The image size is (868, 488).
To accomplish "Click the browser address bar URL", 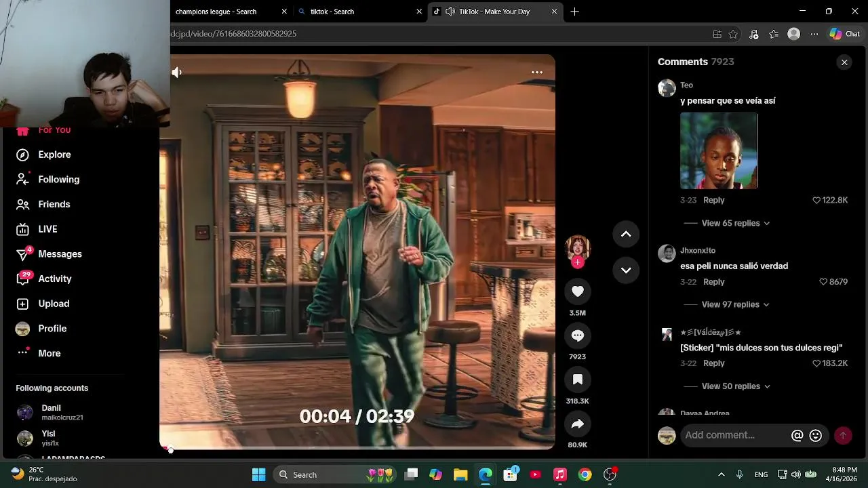I will (233, 34).
